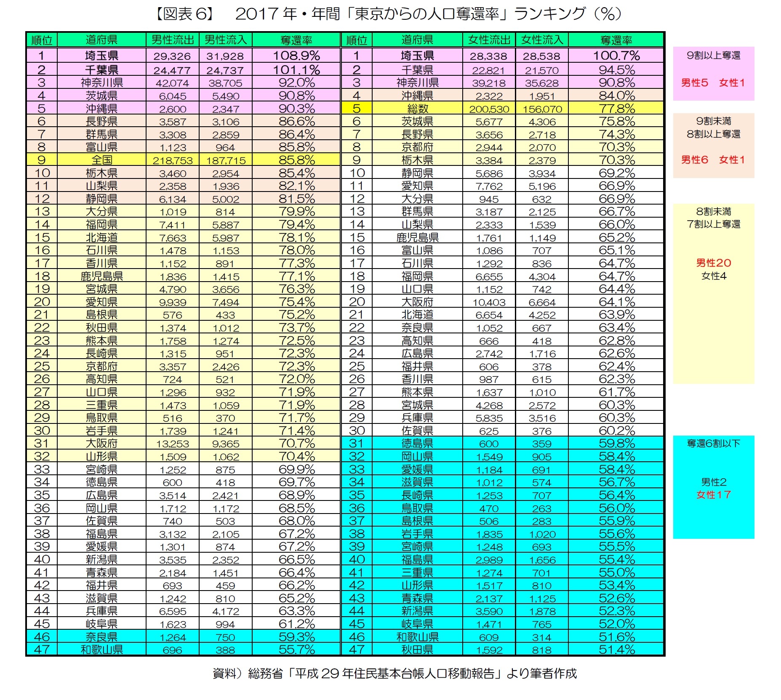
Task: Click the 男性流入 column header
Action: (225, 40)
